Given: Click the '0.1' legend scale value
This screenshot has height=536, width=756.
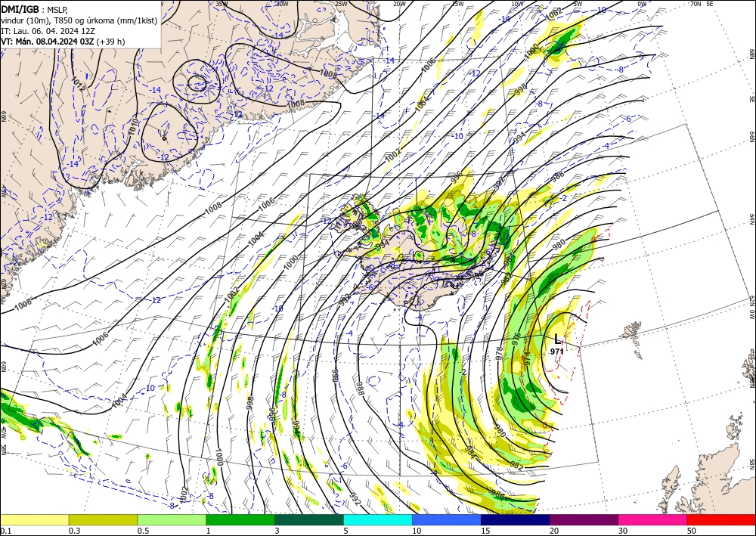Looking at the screenshot, I should click(6, 531).
